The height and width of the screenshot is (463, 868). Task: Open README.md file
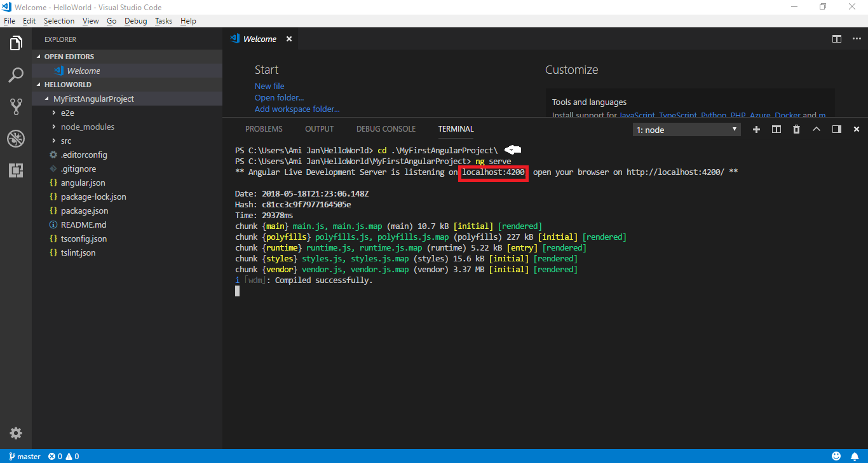[x=127, y=225]
